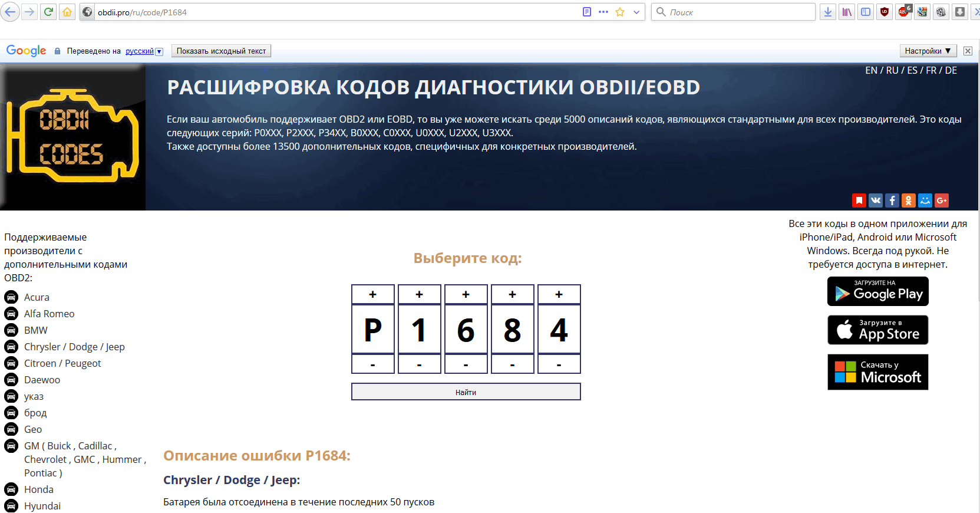Image resolution: width=980 pixels, height=513 pixels.
Task: Click Показать исходный текст button
Action: [x=221, y=51]
